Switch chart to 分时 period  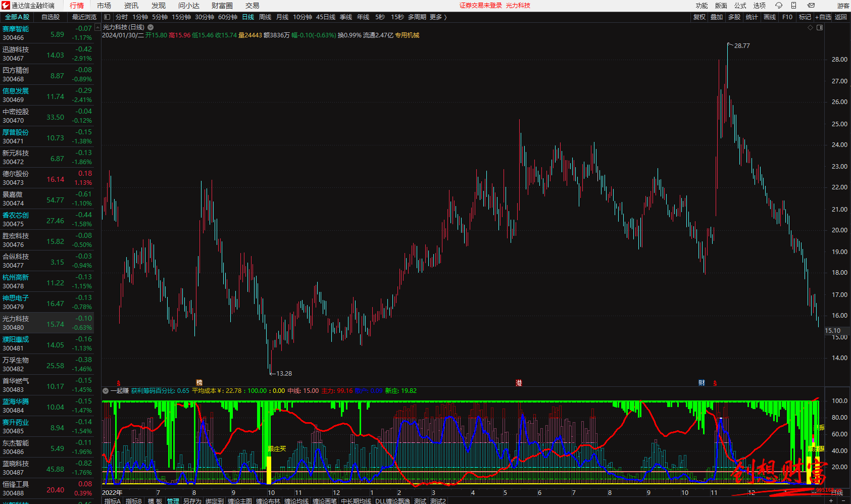click(x=122, y=17)
